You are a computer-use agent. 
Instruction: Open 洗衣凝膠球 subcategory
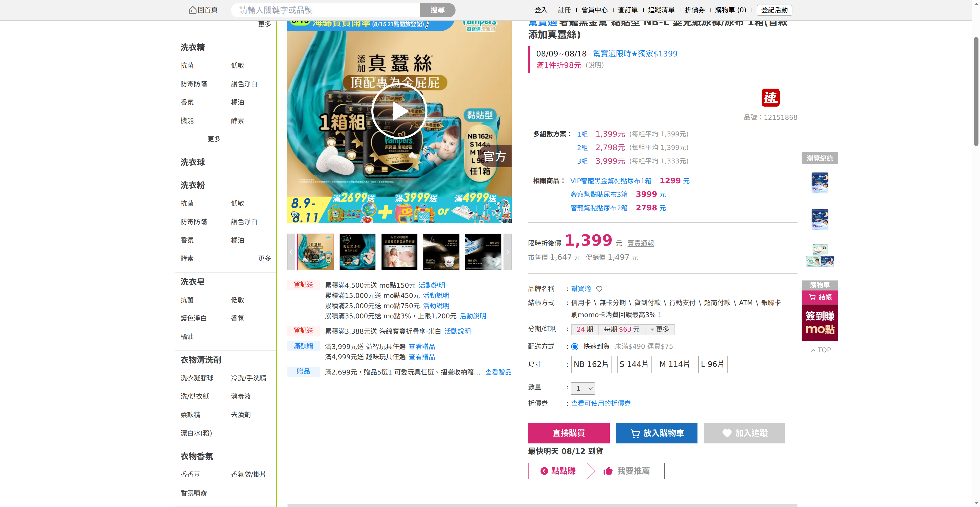tap(197, 378)
